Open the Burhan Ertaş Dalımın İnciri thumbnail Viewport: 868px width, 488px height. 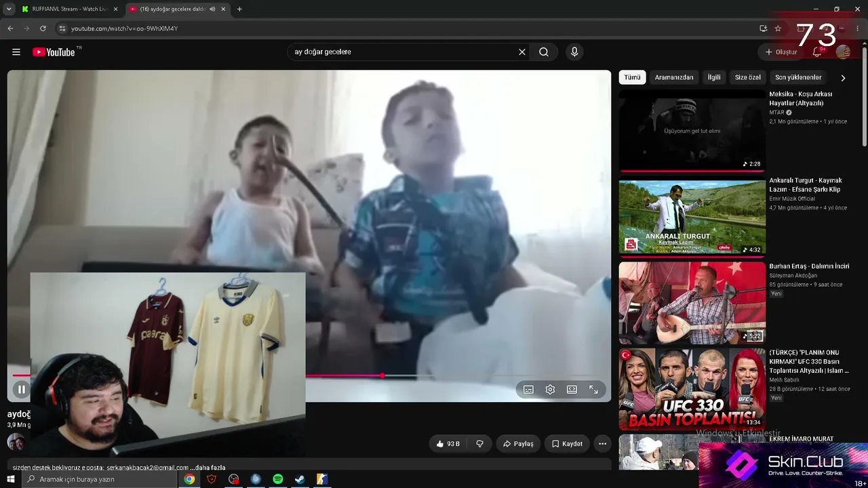(x=692, y=303)
